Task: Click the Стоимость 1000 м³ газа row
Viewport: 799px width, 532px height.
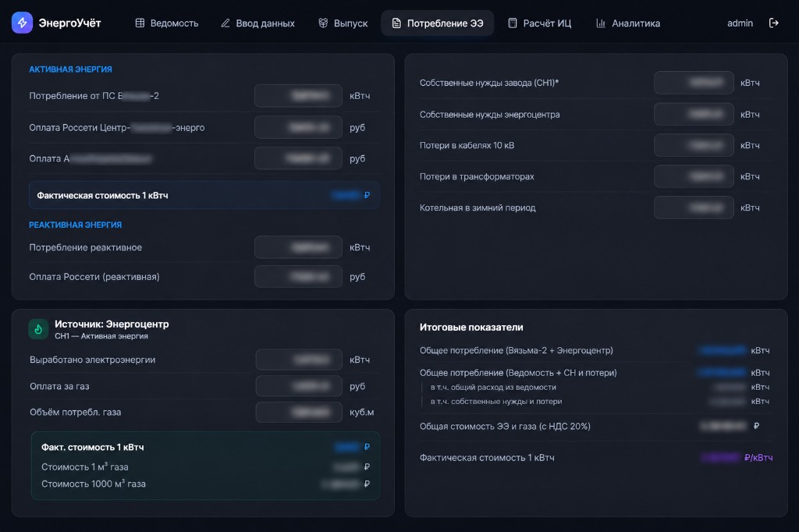Action: 205,484
